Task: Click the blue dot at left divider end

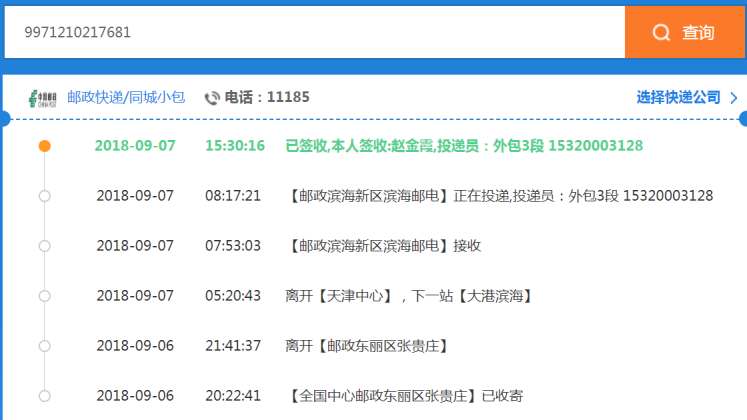Action: point(3,119)
